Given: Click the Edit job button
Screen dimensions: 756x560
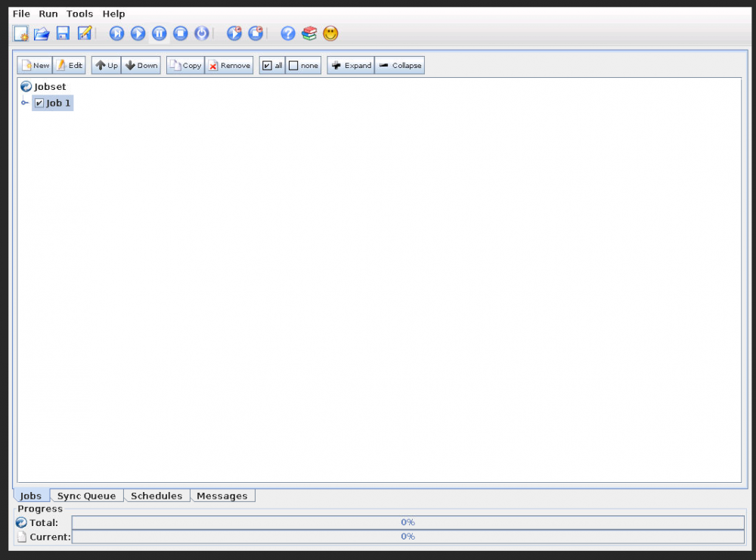Looking at the screenshot, I should (x=69, y=65).
